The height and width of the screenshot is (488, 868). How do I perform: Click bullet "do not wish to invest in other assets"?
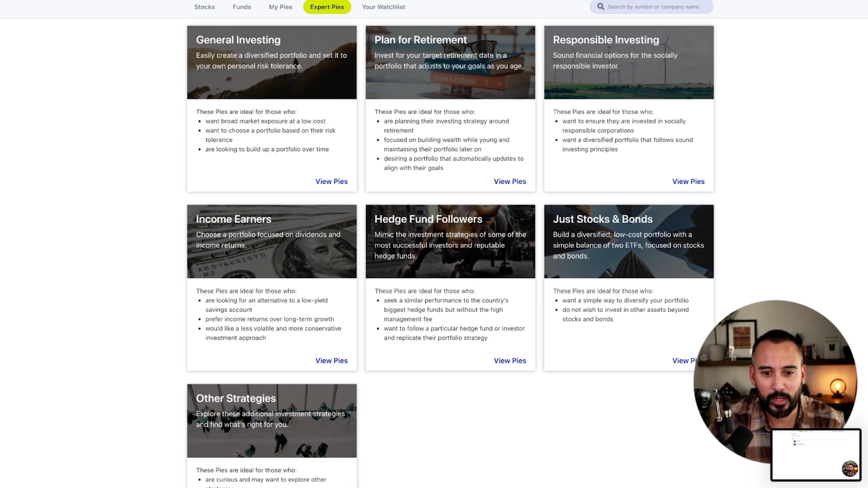(x=626, y=314)
